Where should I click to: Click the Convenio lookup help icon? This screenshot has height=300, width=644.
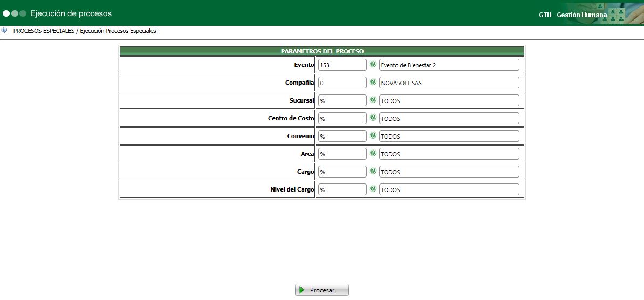pyautogui.click(x=373, y=135)
